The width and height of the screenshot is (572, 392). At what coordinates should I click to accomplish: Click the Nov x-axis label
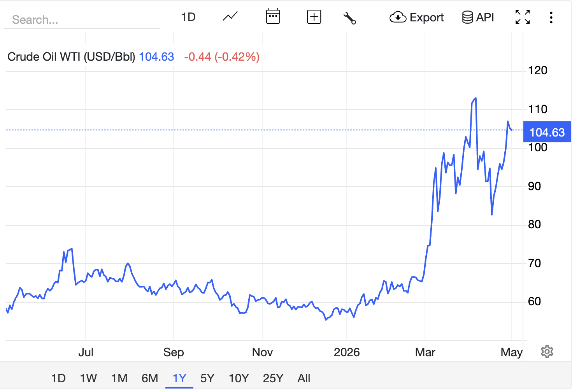[262, 352]
